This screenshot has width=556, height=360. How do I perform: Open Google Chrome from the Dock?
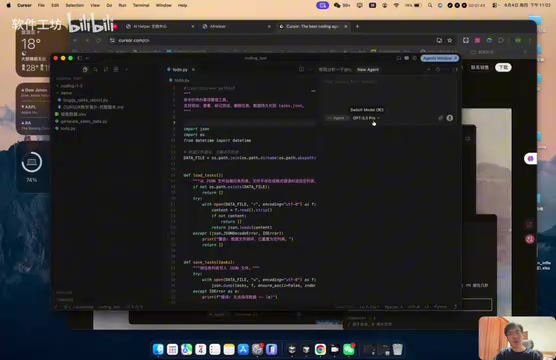(320, 349)
